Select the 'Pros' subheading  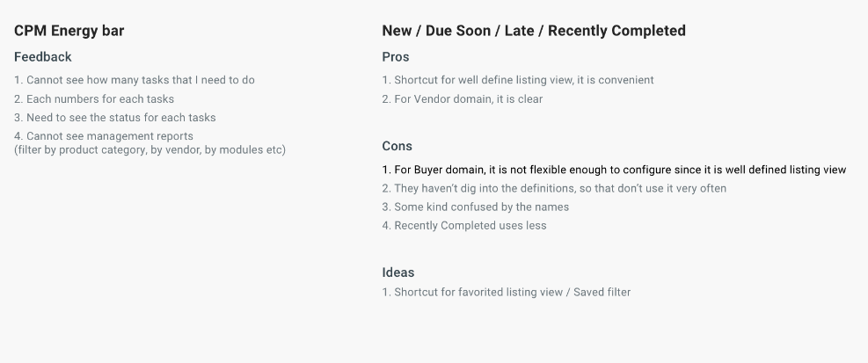click(395, 57)
